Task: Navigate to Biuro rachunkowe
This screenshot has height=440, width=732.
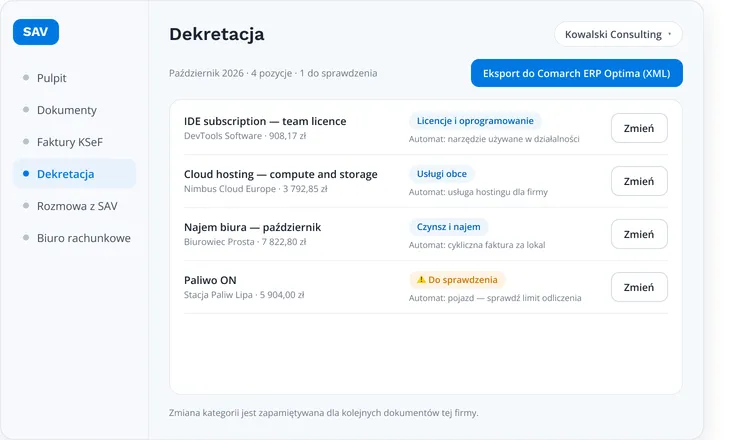Action: click(x=84, y=238)
